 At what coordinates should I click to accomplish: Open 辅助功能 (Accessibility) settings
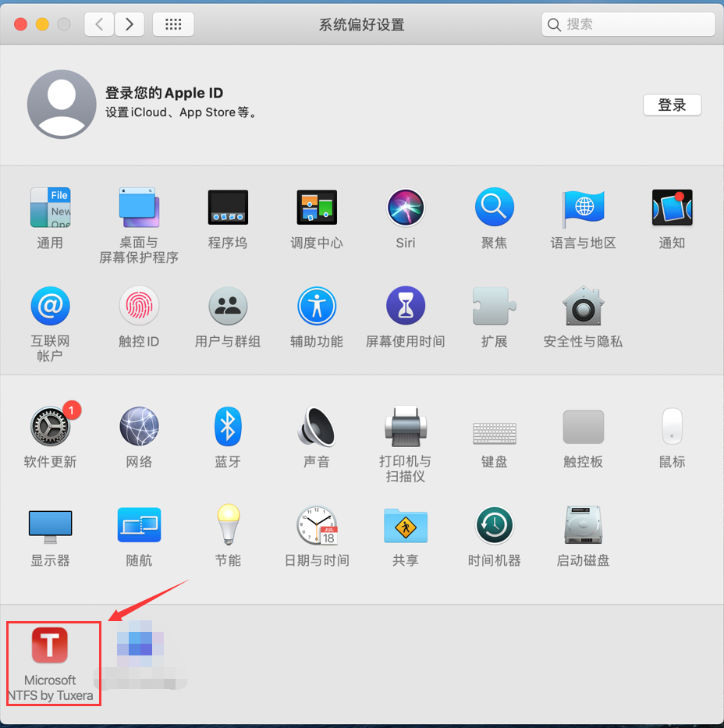point(317,306)
